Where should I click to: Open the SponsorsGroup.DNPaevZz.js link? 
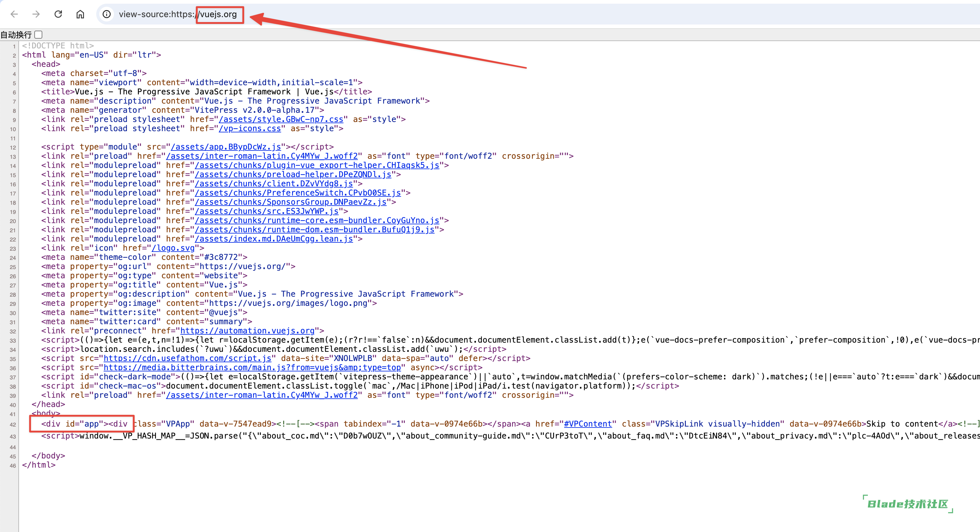[x=291, y=202]
